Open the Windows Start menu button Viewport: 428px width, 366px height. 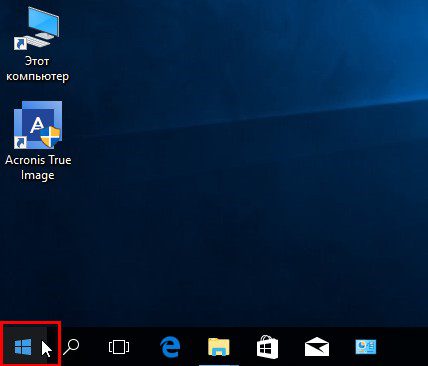(23, 347)
